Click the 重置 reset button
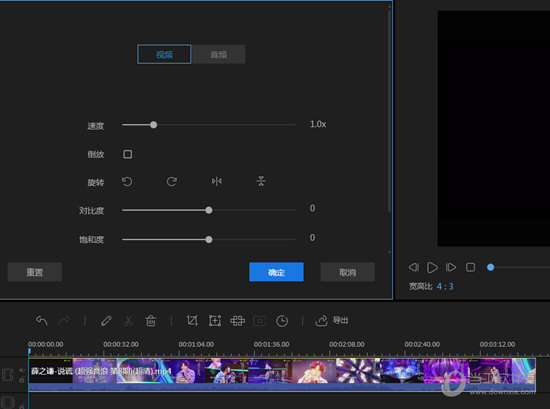This screenshot has height=409, width=550. (35, 272)
